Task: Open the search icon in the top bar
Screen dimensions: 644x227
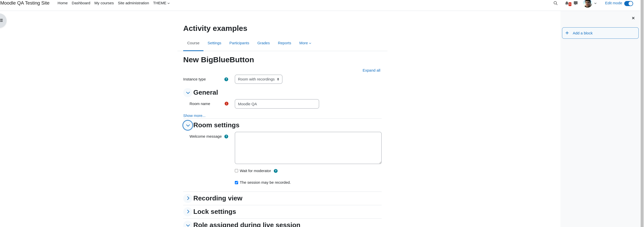Action: pos(555,3)
